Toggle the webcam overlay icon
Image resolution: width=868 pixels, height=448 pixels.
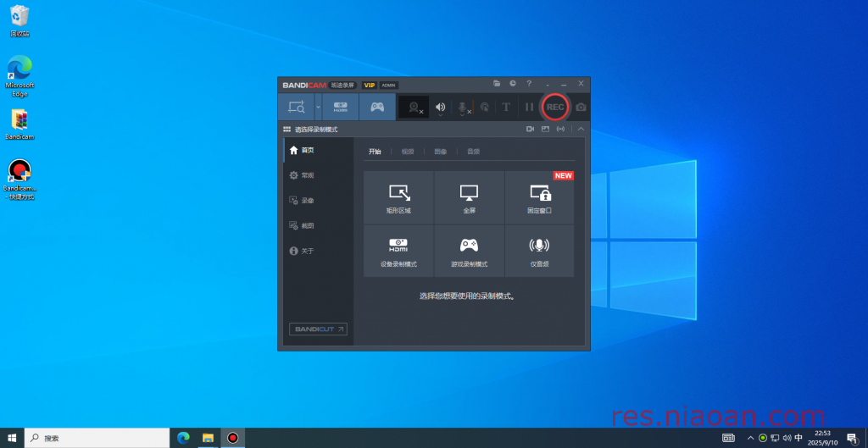tap(414, 108)
